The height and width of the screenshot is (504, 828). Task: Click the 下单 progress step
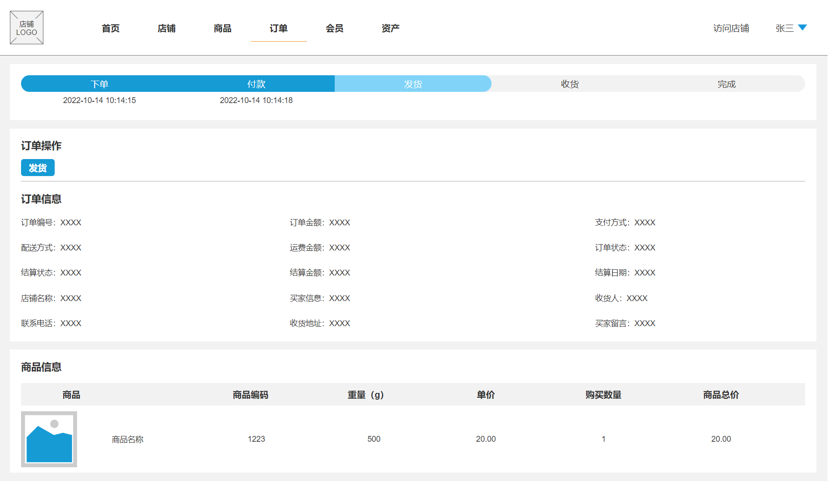(x=99, y=84)
